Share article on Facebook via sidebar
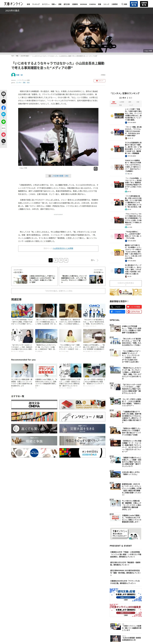 click(x=4, y=108)
